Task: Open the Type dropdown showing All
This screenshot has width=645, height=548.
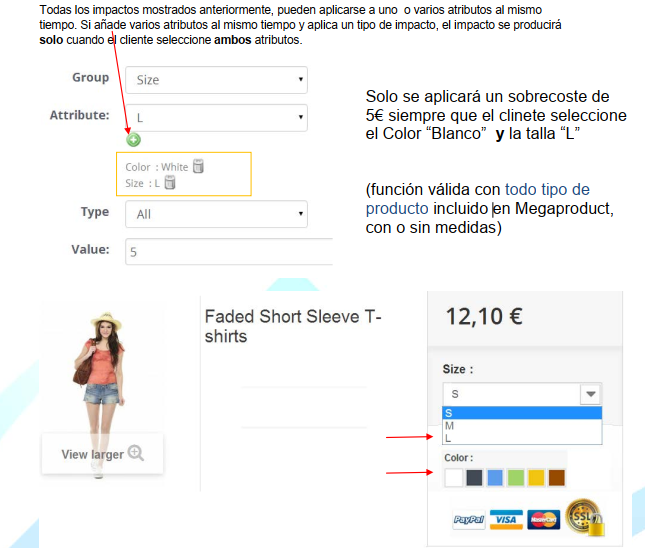Action: [216, 214]
